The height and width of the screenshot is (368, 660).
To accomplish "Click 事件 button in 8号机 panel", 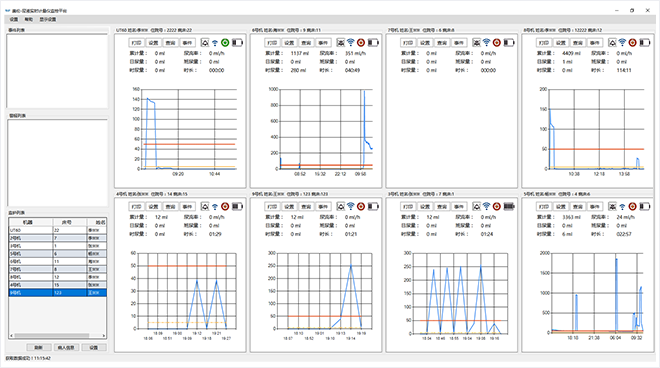I will pyautogui.click(x=594, y=43).
